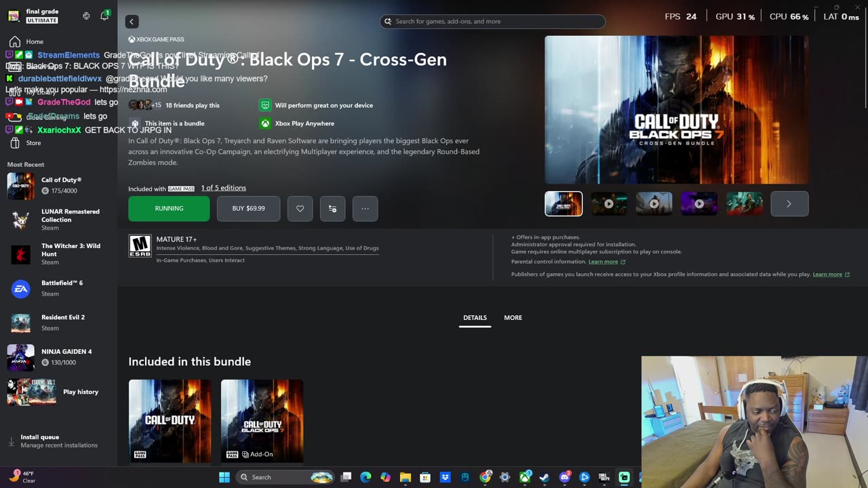Switch to the DETAILS tab
Image resolution: width=868 pixels, height=488 pixels.
click(475, 318)
